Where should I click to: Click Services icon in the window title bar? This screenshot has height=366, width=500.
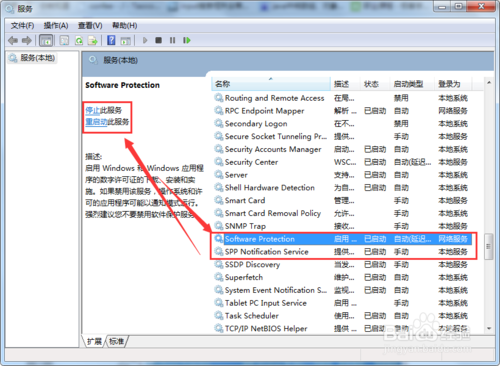(x=10, y=8)
